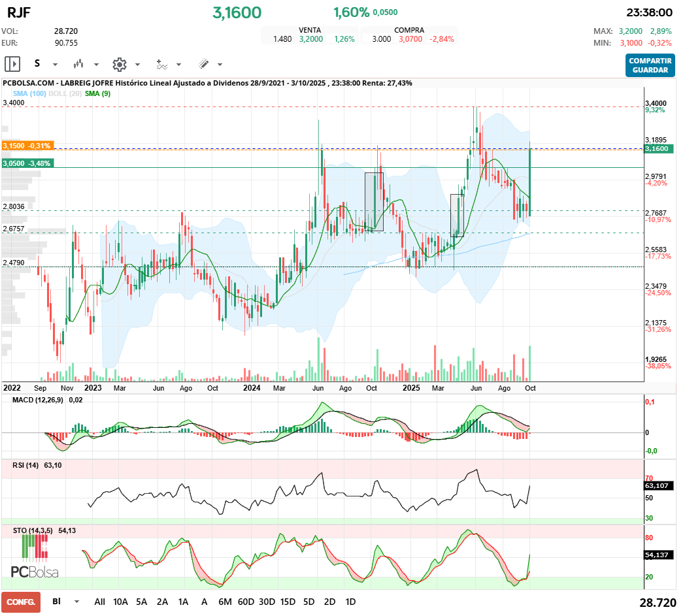
Task: Select the All time range
Action: click(x=99, y=602)
